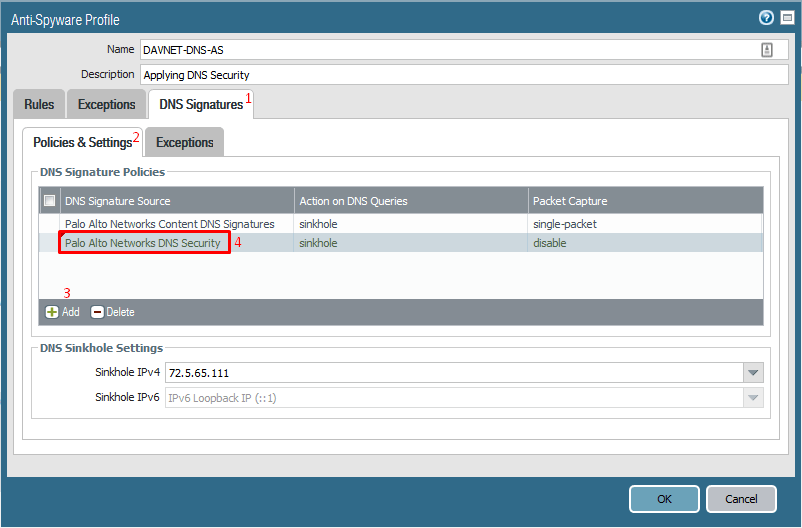This screenshot has width=802, height=528.
Task: Switch to the Rules tab
Action: 39,104
